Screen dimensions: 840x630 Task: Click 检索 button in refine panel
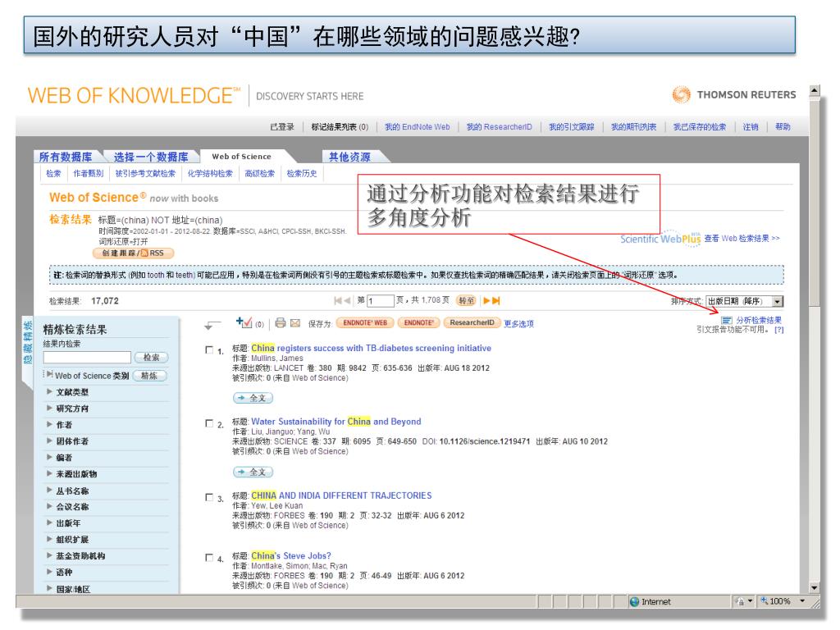point(151,358)
